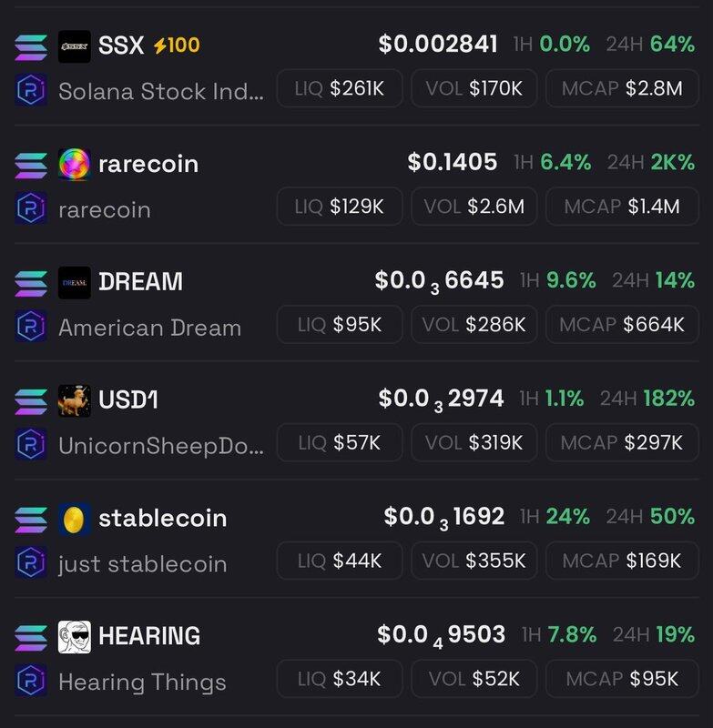The width and height of the screenshot is (713, 728).
Task: Tap the rainbow rarecoin token logo
Action: (x=75, y=165)
